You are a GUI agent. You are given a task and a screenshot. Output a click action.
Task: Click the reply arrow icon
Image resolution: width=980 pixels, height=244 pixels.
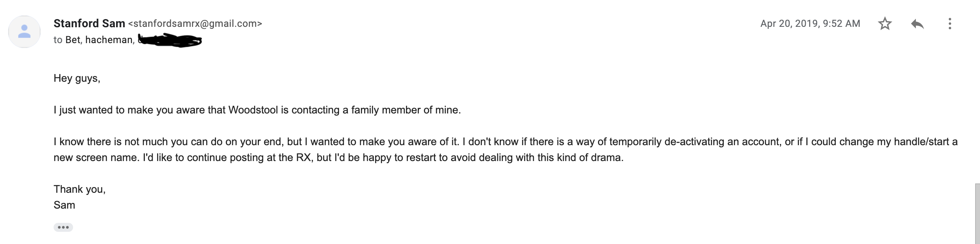point(917,24)
